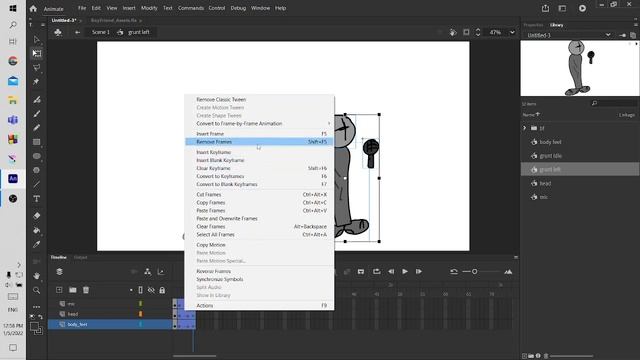Click the stroke and fill color swatch

pos(36,328)
